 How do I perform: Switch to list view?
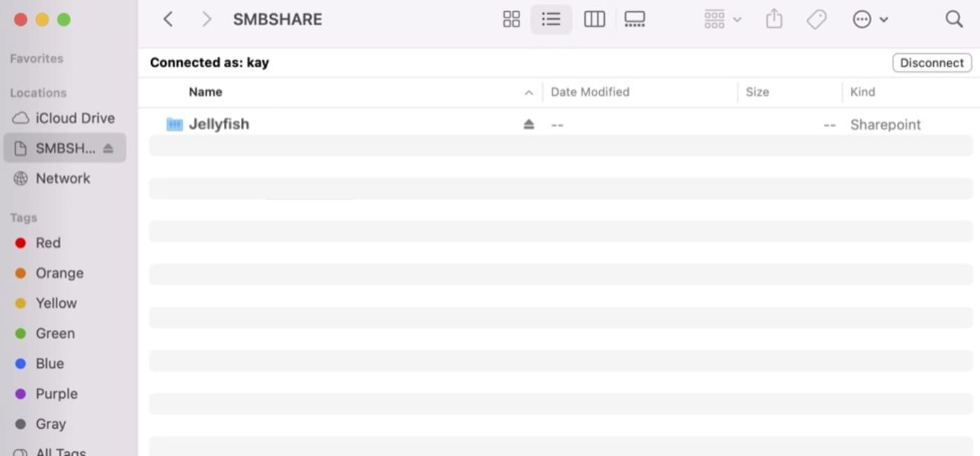(x=551, y=20)
